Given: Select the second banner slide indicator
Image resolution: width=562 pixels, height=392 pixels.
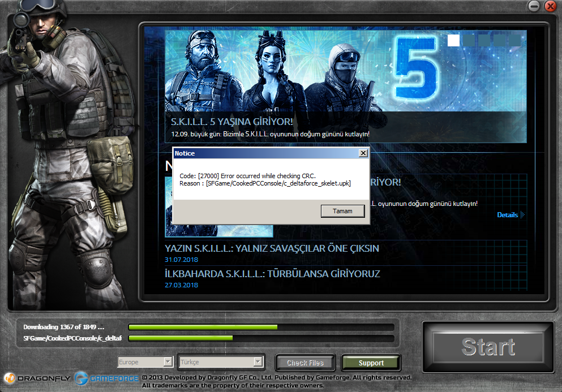Looking at the screenshot, I should [469, 40].
